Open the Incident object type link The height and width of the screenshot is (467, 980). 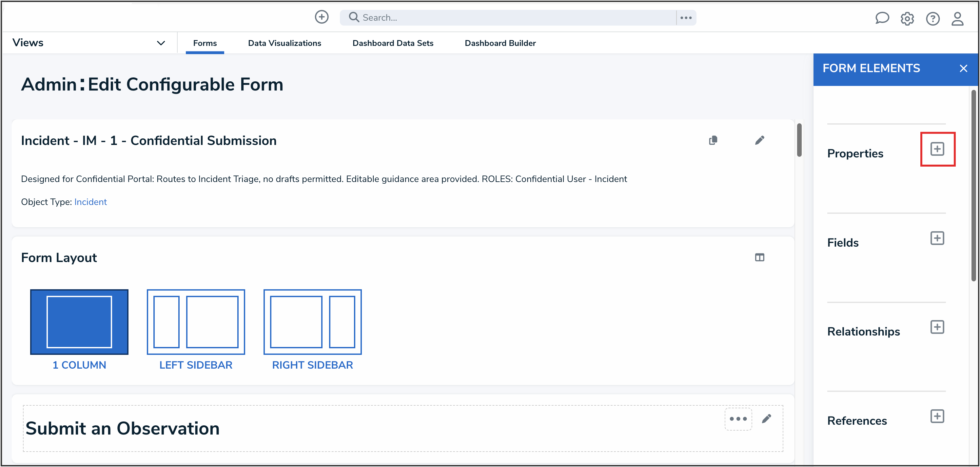[90, 202]
